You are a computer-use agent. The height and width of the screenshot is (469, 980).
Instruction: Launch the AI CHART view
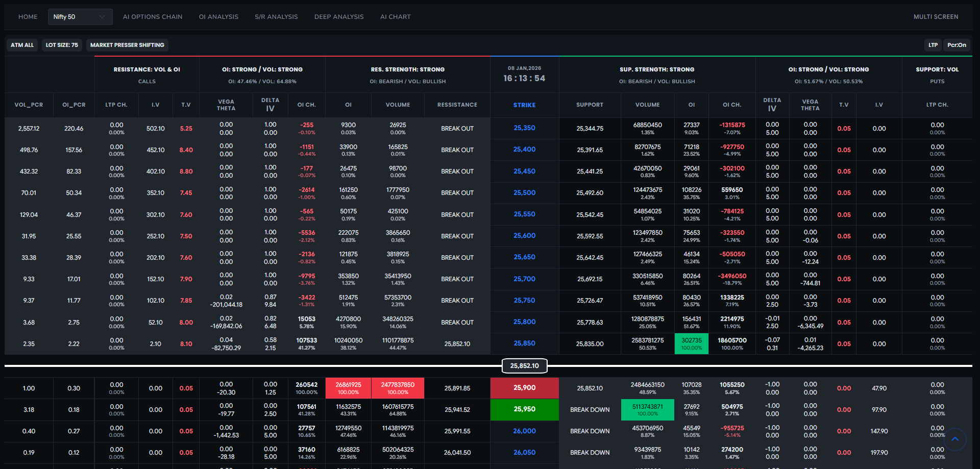coord(396,16)
